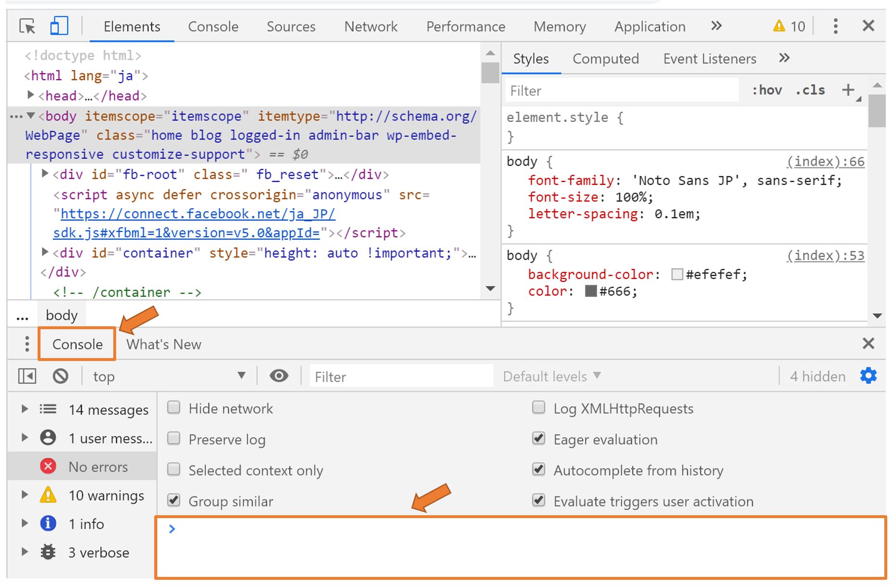Activate the inspect element picker tool

click(x=27, y=26)
